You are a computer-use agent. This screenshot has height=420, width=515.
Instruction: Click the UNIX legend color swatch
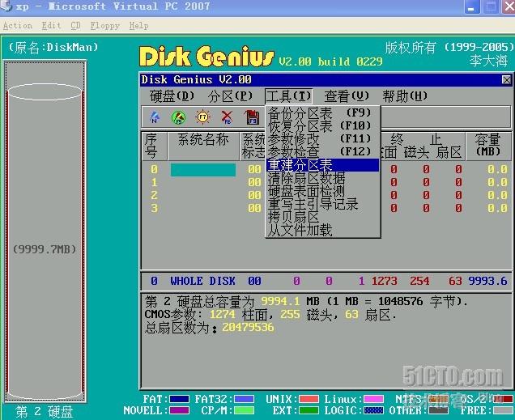click(x=309, y=399)
